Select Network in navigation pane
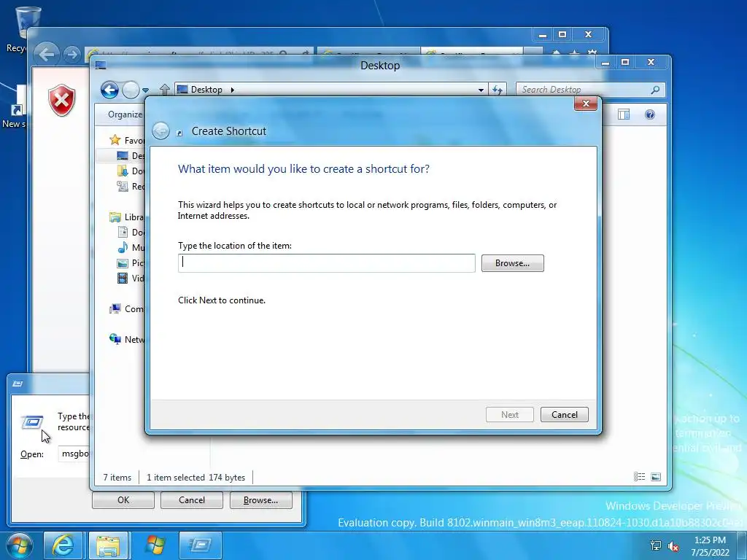 click(127, 340)
